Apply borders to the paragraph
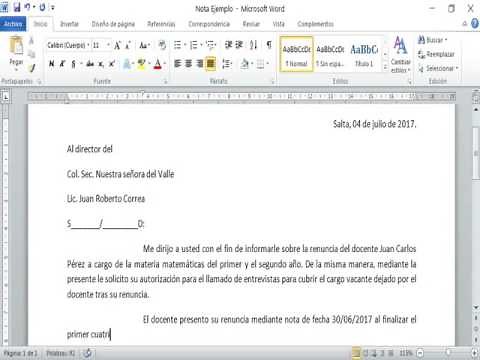The width and height of the screenshot is (480, 360). 260,63
